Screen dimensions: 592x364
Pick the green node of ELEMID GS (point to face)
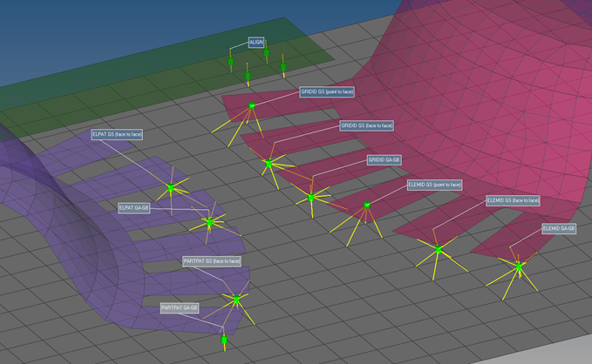[x=366, y=205]
